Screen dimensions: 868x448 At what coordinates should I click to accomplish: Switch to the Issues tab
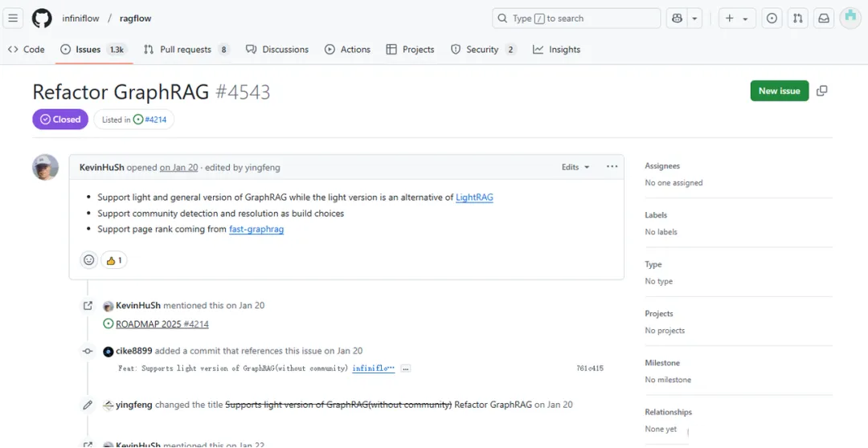[x=93, y=49]
